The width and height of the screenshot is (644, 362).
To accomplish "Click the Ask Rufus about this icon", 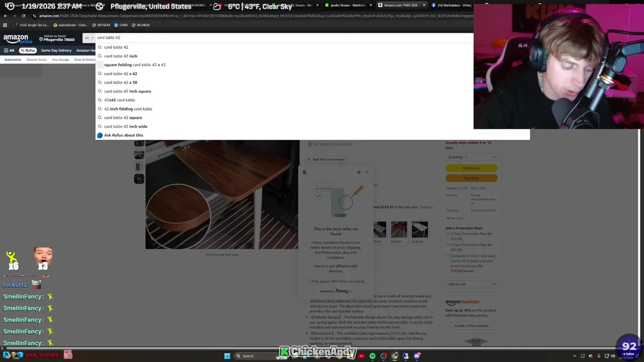I will [100, 135].
